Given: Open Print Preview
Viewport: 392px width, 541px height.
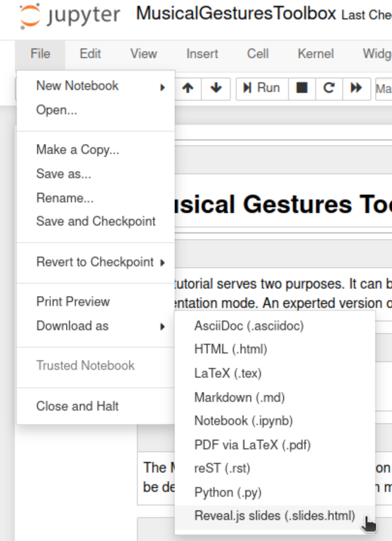Looking at the screenshot, I should (x=96, y=301).
